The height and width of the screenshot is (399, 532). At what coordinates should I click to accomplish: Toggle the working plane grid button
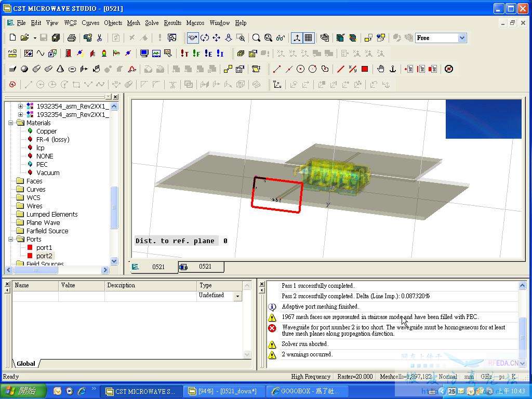point(309,37)
